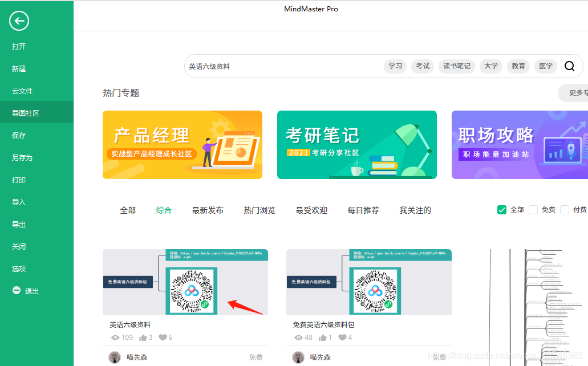Click author name 喵先森 under 英语六级资料
This screenshot has width=588, height=366.
click(137, 357)
